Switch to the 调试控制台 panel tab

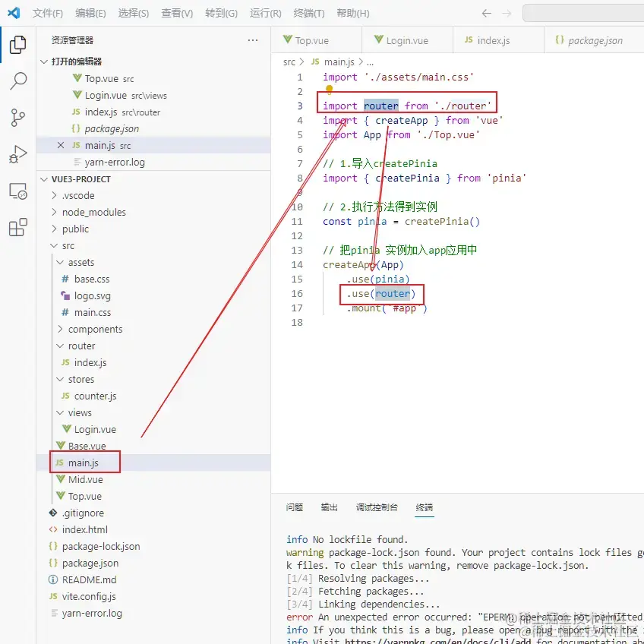(377, 507)
